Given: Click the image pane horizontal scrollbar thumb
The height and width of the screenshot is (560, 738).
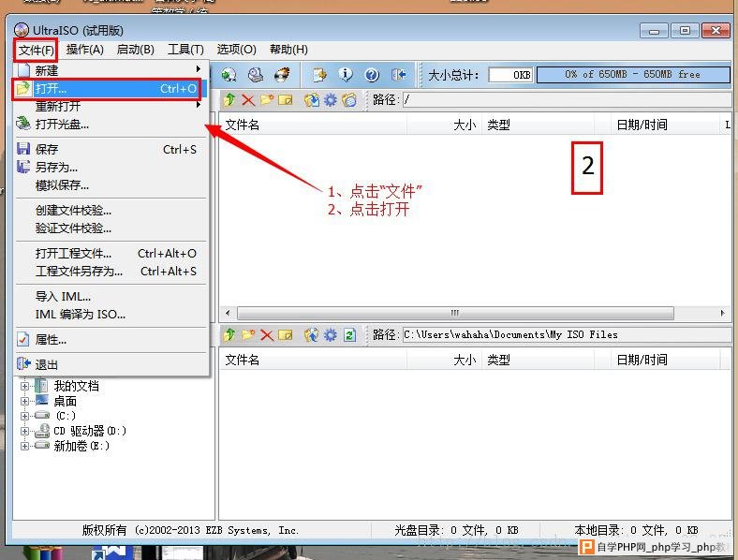Looking at the screenshot, I should (455, 313).
